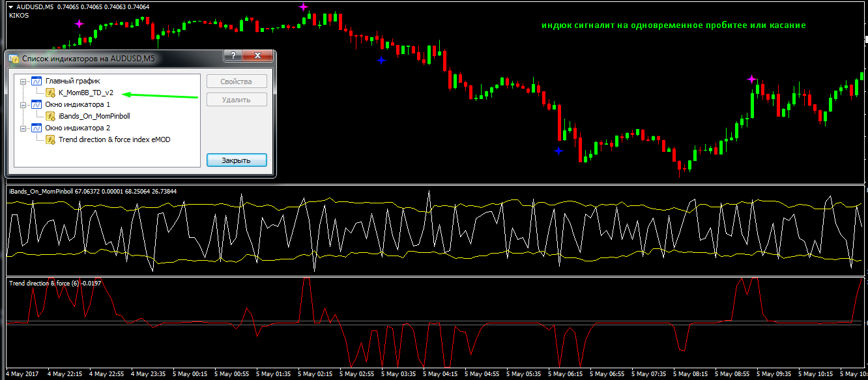This screenshot has height=380, width=868.
Task: Click the topmost magenta star signal marker
Action: click(x=304, y=7)
